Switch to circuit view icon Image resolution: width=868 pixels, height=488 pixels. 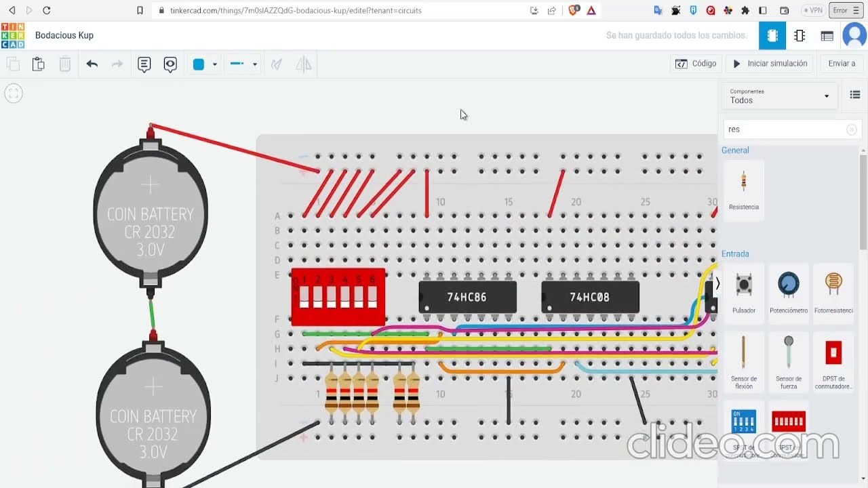[x=772, y=36]
